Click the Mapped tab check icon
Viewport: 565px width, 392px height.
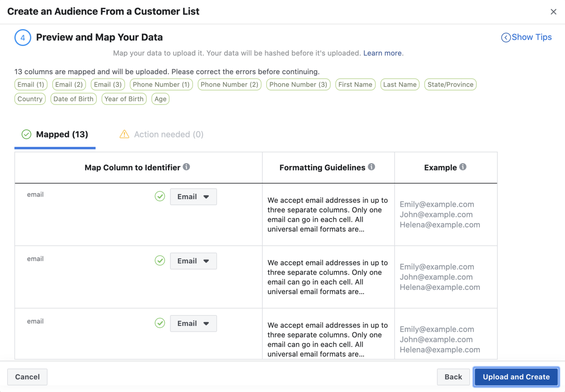(x=26, y=134)
